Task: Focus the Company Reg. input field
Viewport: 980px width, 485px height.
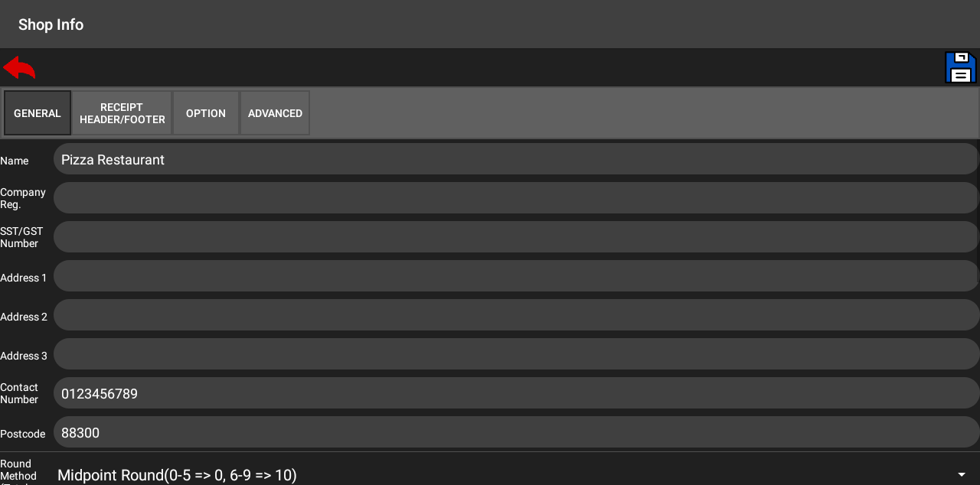Action: pos(515,198)
